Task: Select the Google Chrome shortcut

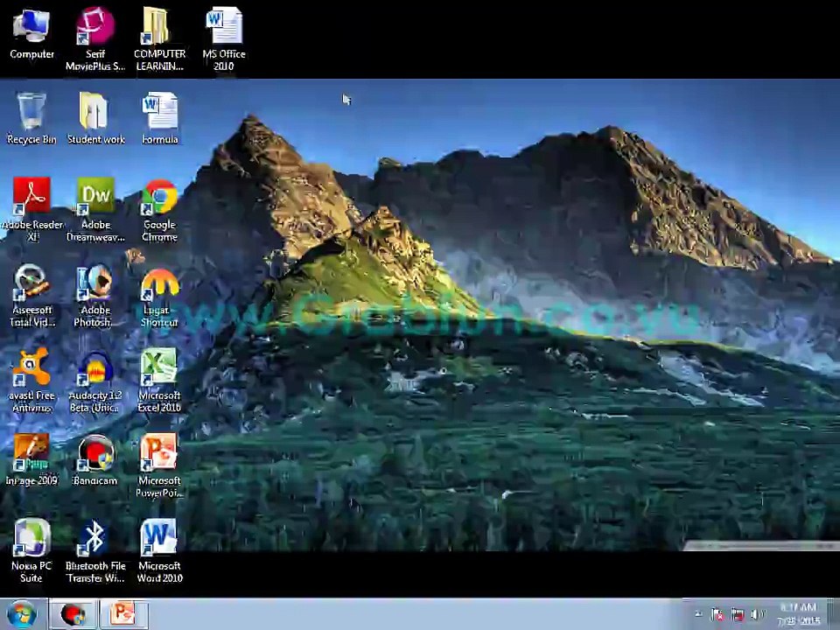Action: pos(159,209)
